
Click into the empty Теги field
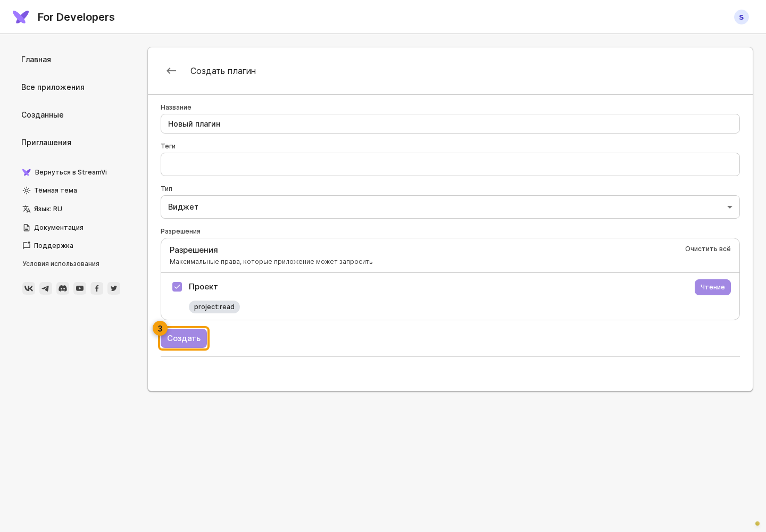(x=450, y=164)
